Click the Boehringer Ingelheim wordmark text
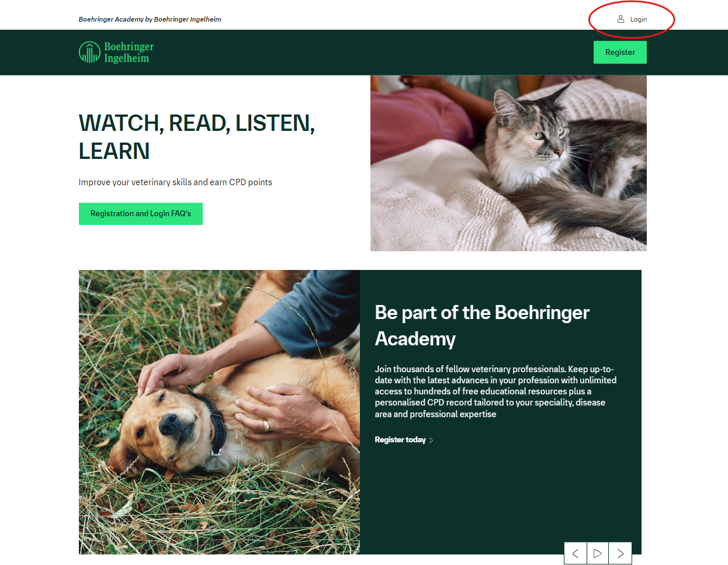The image size is (728, 565). [129, 52]
